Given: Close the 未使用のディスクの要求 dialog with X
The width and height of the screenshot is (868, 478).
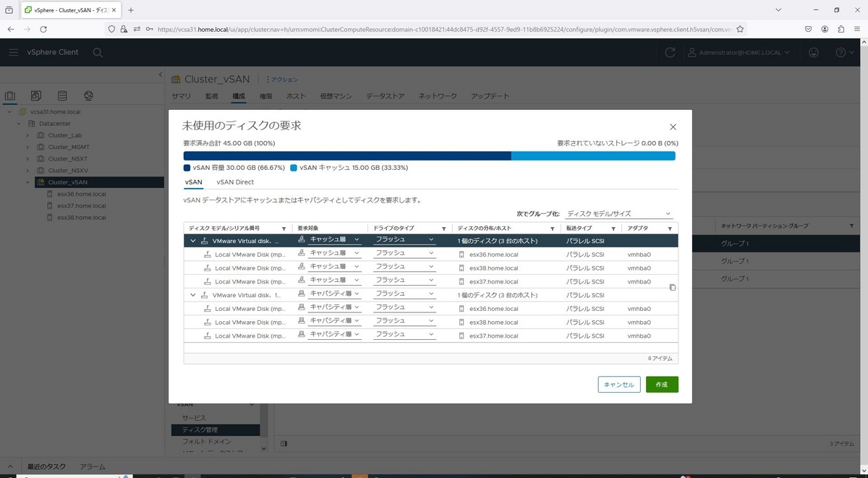Looking at the screenshot, I should [673, 127].
